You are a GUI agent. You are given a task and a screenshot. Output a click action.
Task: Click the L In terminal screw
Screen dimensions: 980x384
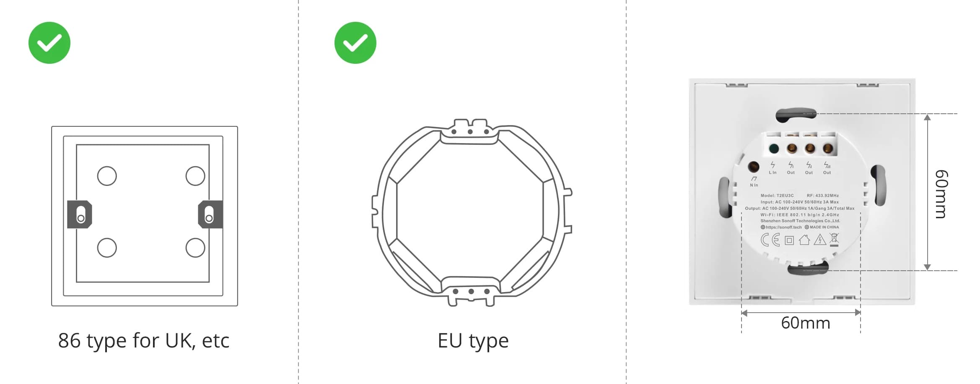[x=774, y=148]
